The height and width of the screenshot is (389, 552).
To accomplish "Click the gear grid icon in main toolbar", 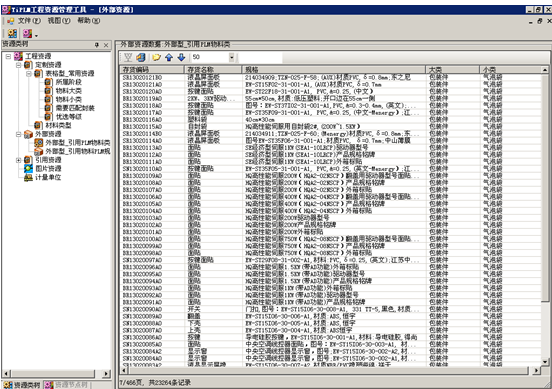I will (x=12, y=33).
